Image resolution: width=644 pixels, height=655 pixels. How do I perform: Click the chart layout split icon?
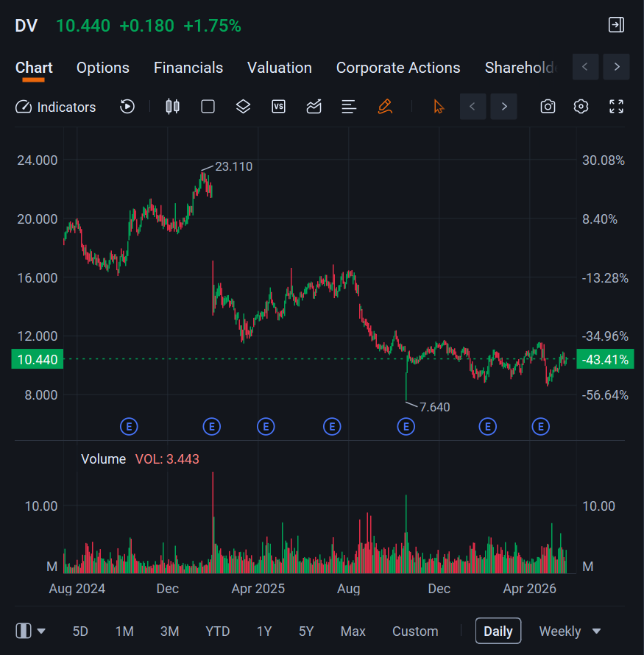24,631
